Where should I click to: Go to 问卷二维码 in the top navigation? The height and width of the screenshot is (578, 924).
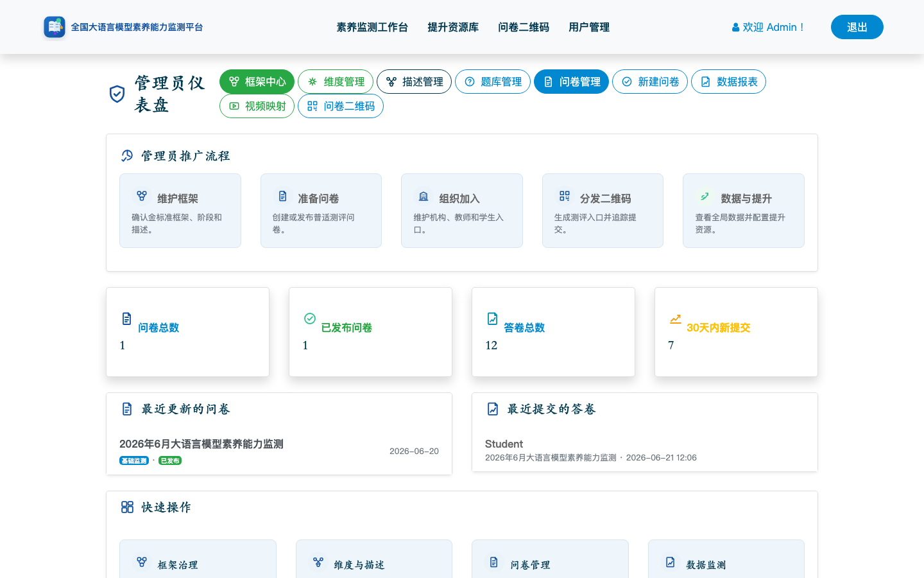pos(524,27)
